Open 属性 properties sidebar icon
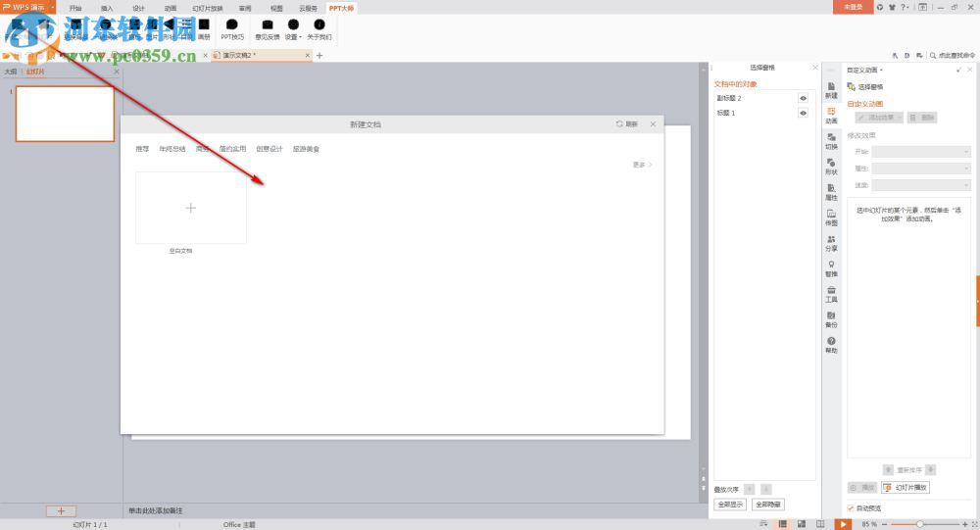 (831, 192)
